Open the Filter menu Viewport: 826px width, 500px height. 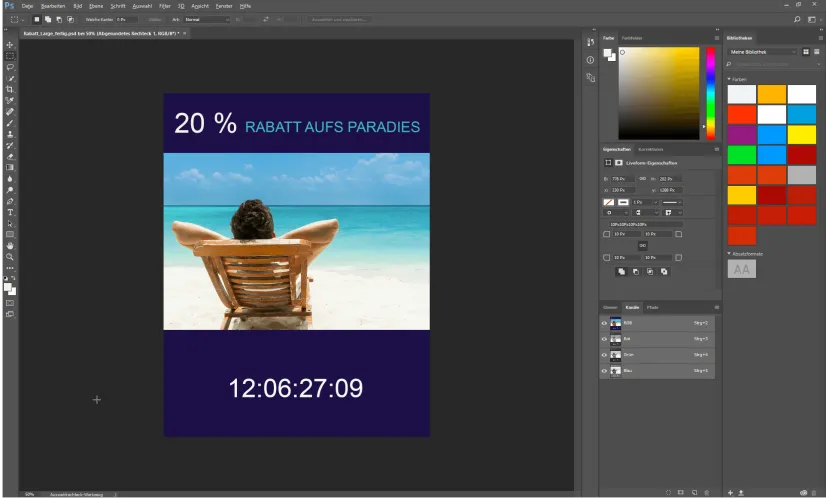(x=165, y=6)
